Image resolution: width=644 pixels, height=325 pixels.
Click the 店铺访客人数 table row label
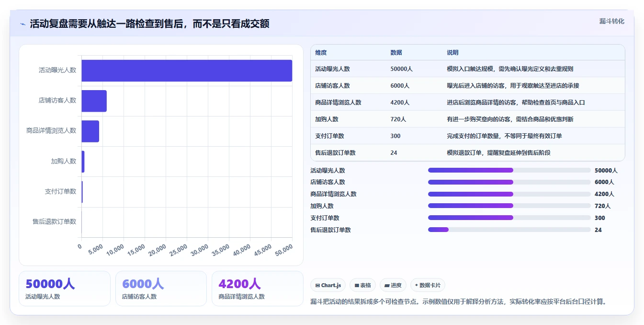coord(332,86)
